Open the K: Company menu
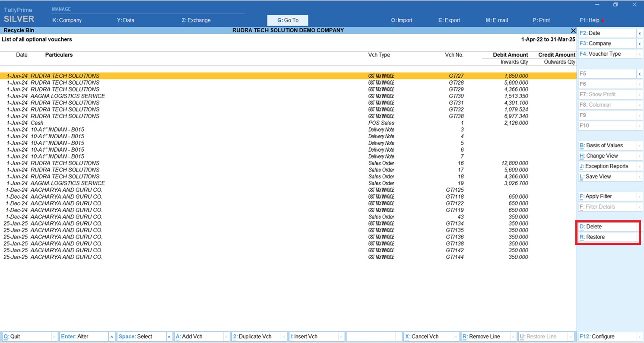This screenshot has width=644, height=343. (x=67, y=20)
